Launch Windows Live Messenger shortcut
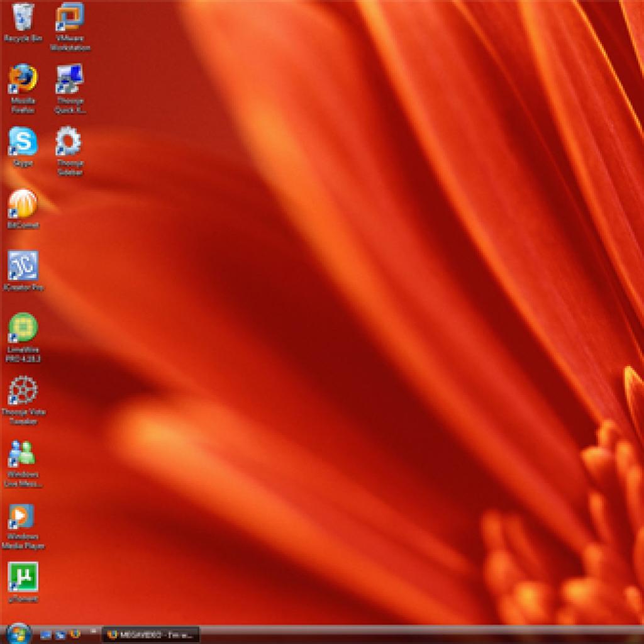 (x=23, y=464)
